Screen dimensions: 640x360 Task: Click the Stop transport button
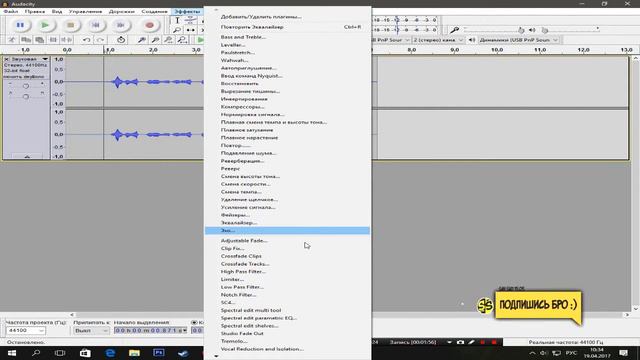[x=71, y=25]
